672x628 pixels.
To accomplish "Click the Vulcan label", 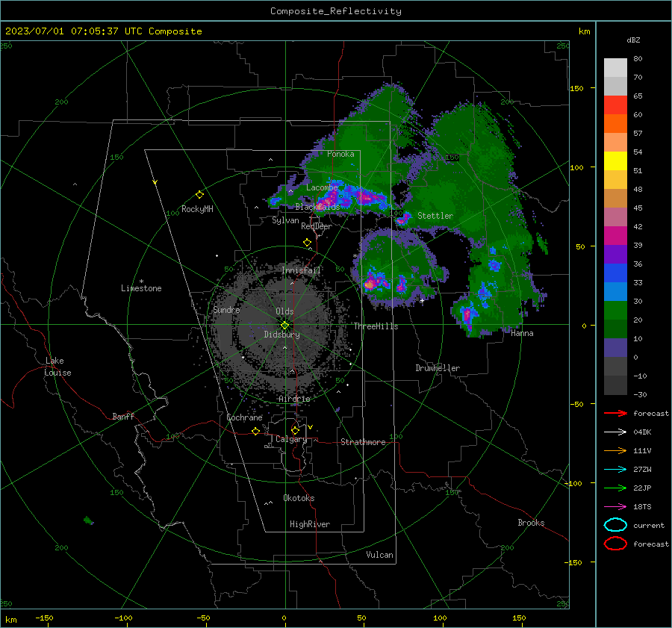I will 379,555.
